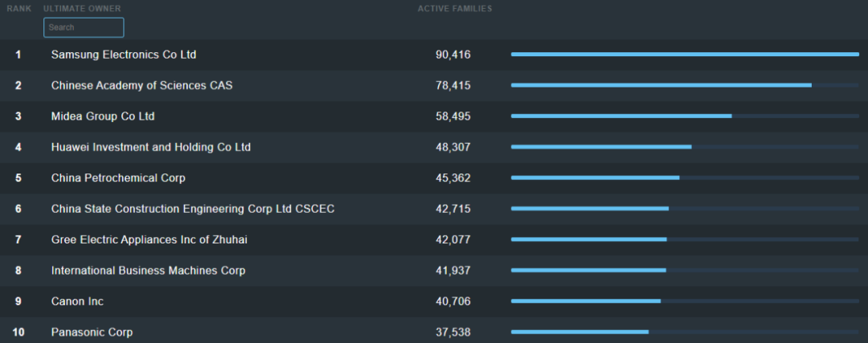This screenshot has height=343, width=868.
Task: Click the value 45,362
Action: [452, 178]
